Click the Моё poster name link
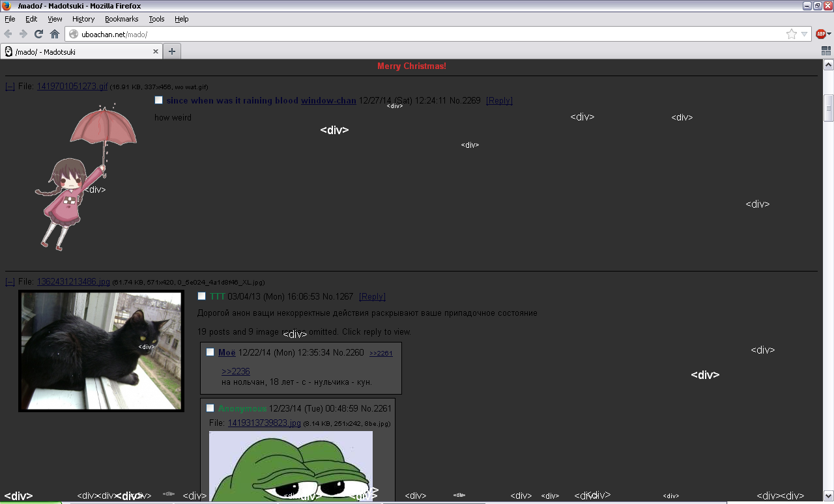The height and width of the screenshot is (504, 834). [x=227, y=353]
